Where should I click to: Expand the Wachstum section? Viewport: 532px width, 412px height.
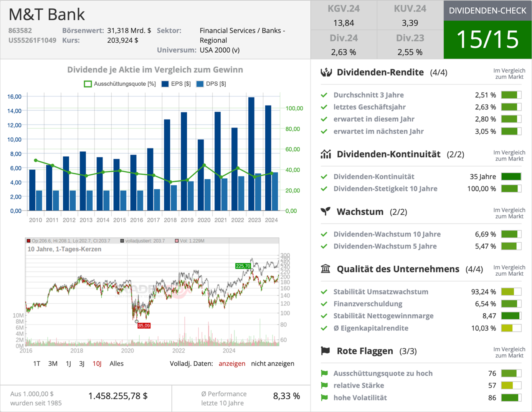(360, 212)
